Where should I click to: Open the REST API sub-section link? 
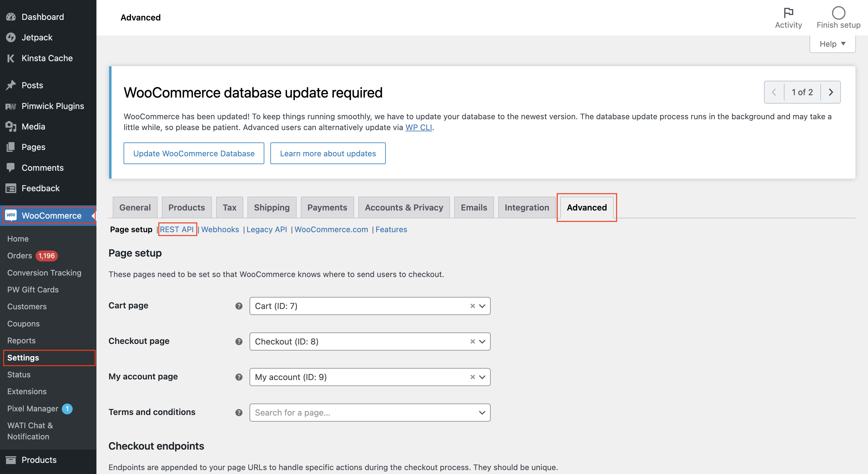[x=177, y=229]
